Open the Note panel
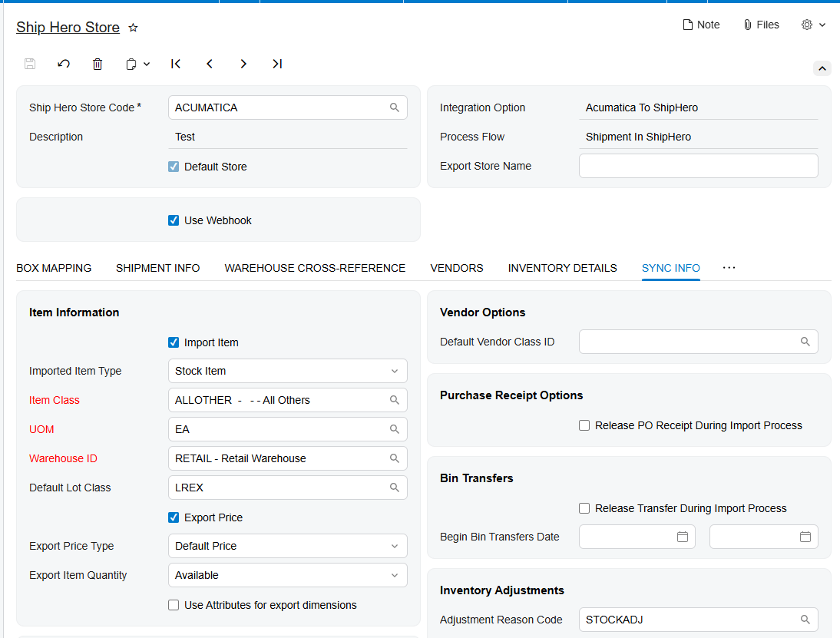Viewport: 840px width, 638px height. point(701,25)
